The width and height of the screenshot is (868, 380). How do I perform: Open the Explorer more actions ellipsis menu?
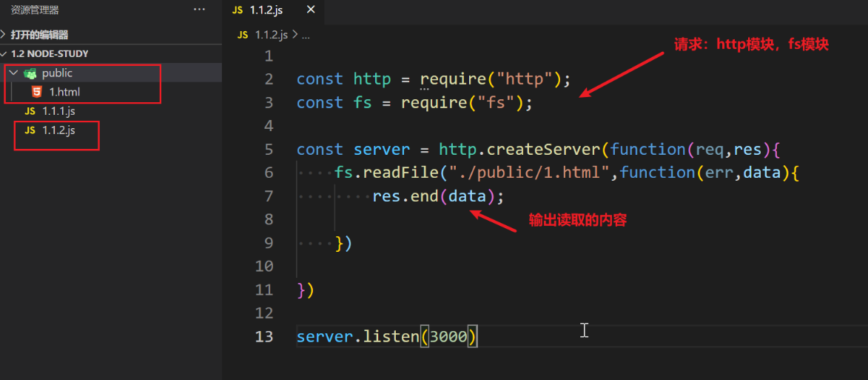pyautogui.click(x=199, y=10)
